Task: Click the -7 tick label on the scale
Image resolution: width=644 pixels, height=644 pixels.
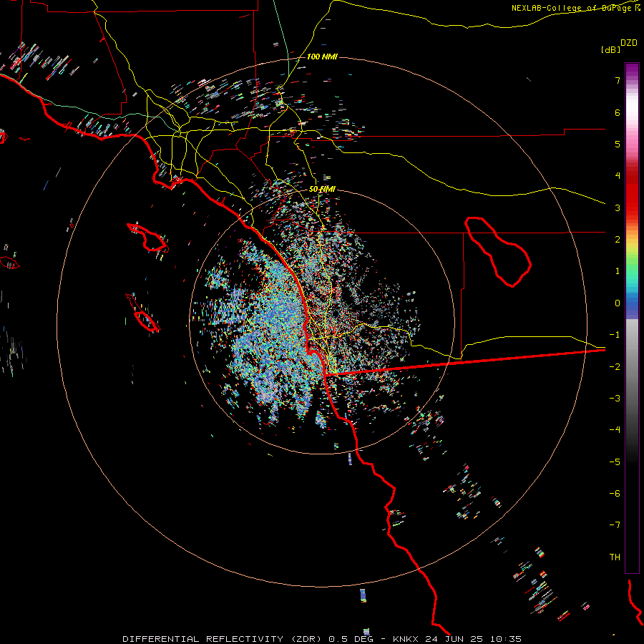Action: (615, 525)
